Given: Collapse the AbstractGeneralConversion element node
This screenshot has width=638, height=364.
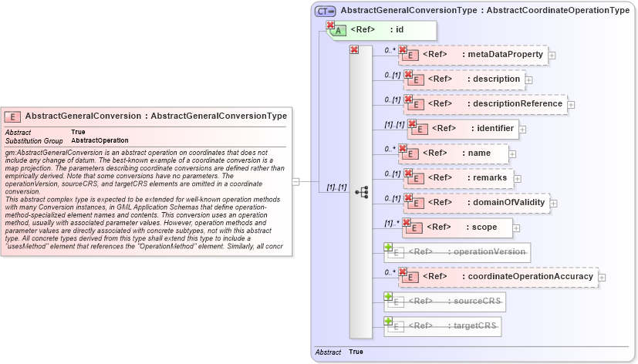Looking at the screenshot, I should [x=295, y=182].
